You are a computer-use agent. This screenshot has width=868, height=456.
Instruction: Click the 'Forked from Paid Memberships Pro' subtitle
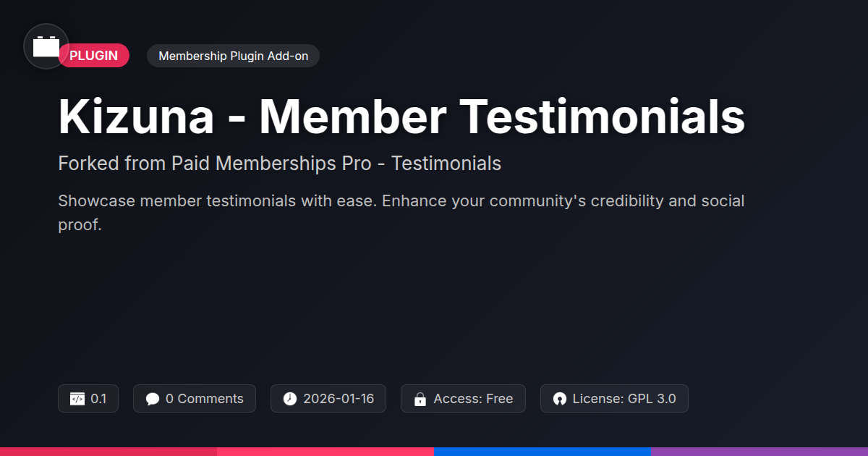[279, 164]
